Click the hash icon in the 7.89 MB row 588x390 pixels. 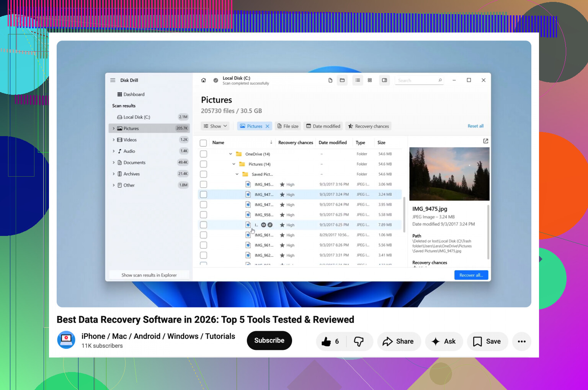[270, 225]
